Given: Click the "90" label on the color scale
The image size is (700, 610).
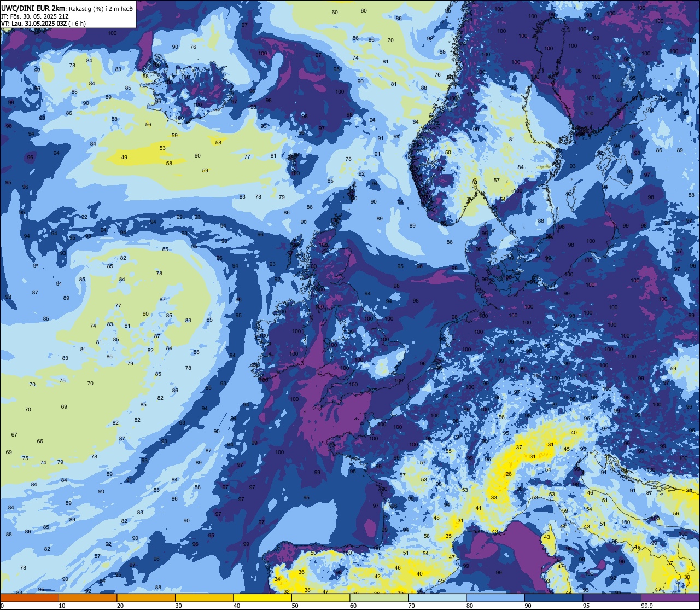Looking at the screenshot, I should pos(528,606).
